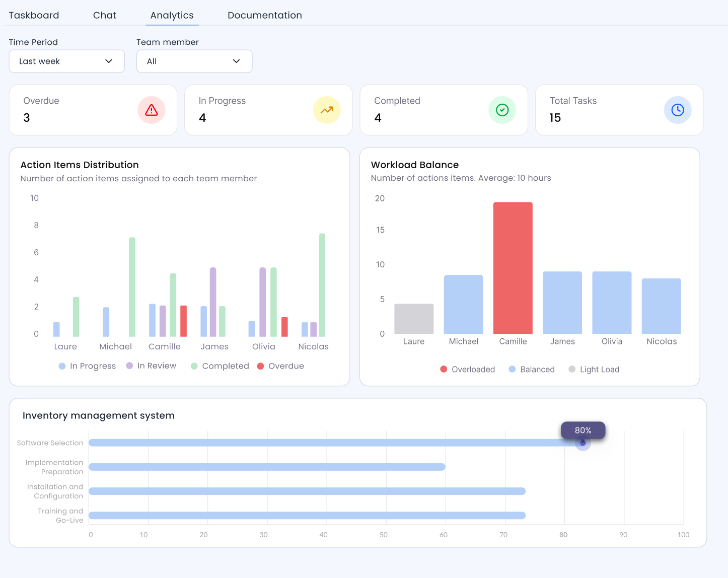Go to the Documentation tab
Screen dimensions: 728x578
point(265,15)
